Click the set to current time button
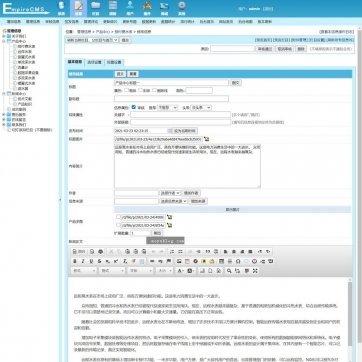This screenshot has width=362, height=362. [185, 131]
